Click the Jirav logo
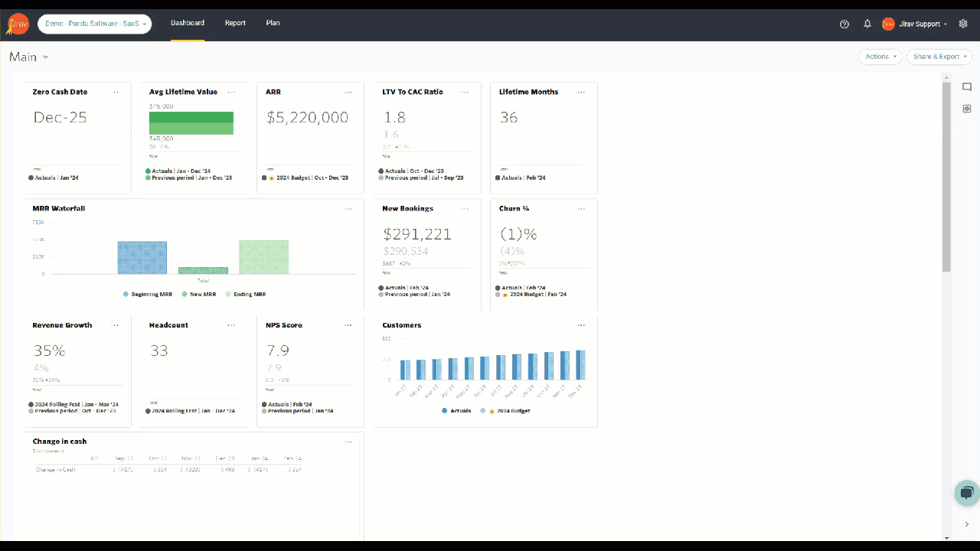980x551 pixels. tap(18, 24)
